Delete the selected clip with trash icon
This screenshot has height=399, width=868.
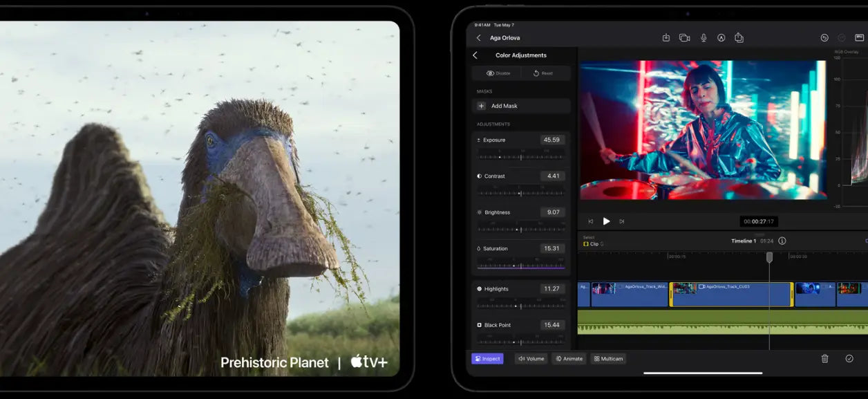pos(824,358)
